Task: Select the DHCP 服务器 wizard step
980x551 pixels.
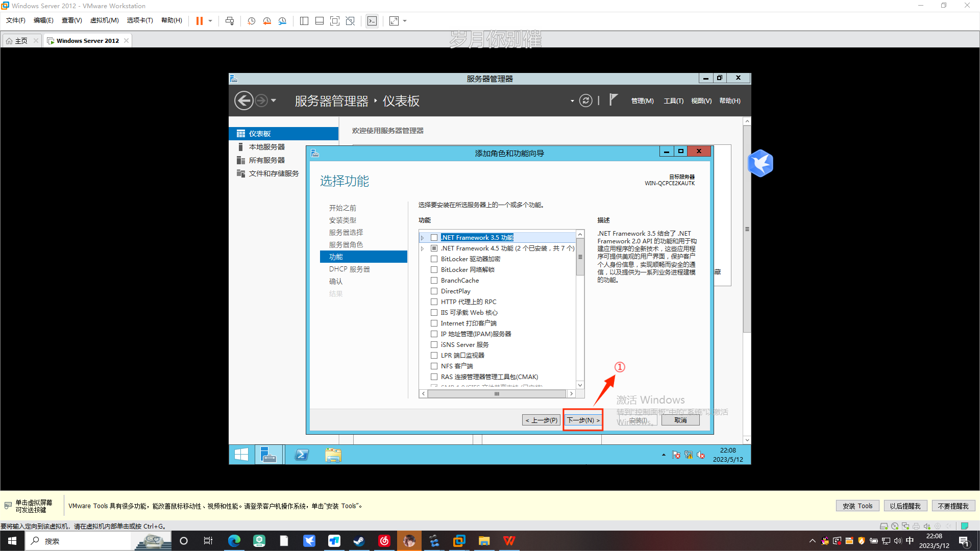Action: [350, 269]
